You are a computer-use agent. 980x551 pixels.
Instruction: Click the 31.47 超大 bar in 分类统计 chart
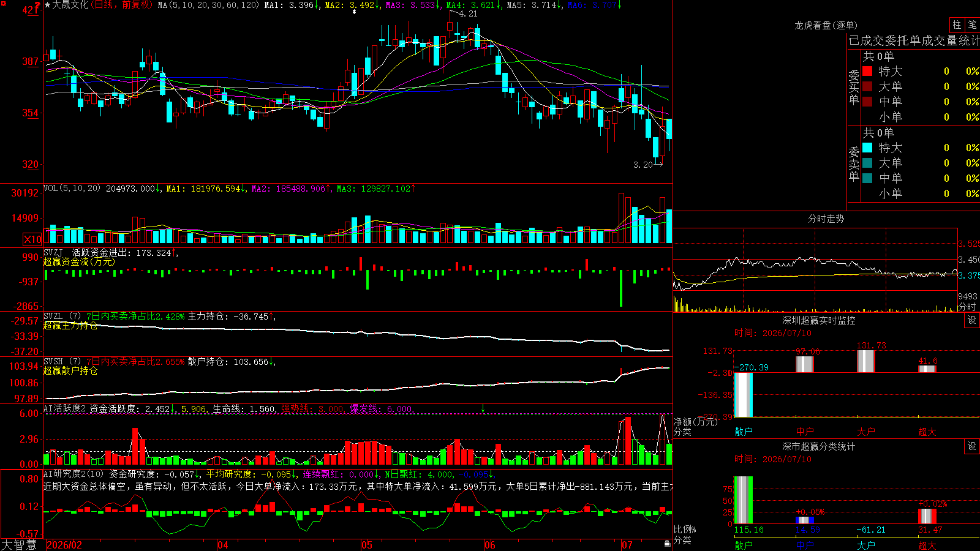(x=927, y=516)
